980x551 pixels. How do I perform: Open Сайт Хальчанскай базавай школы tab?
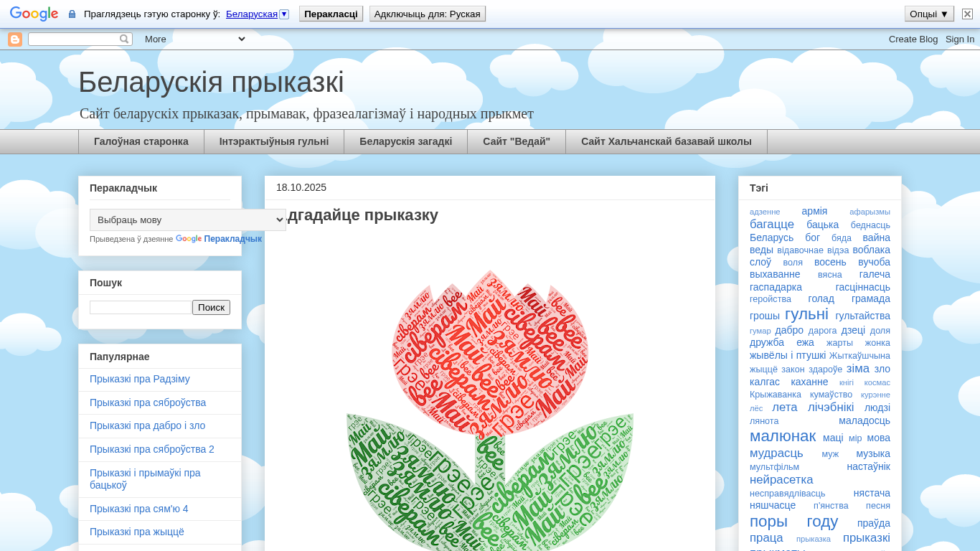(x=666, y=141)
